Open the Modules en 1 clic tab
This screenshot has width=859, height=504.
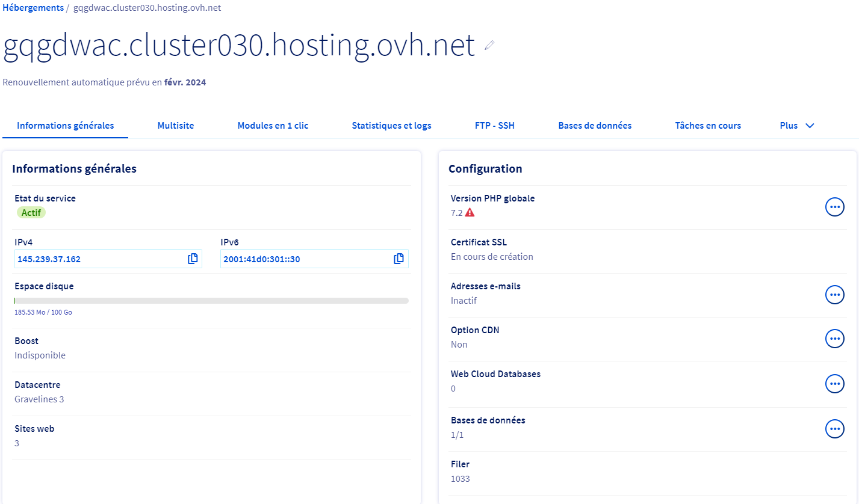tap(273, 126)
